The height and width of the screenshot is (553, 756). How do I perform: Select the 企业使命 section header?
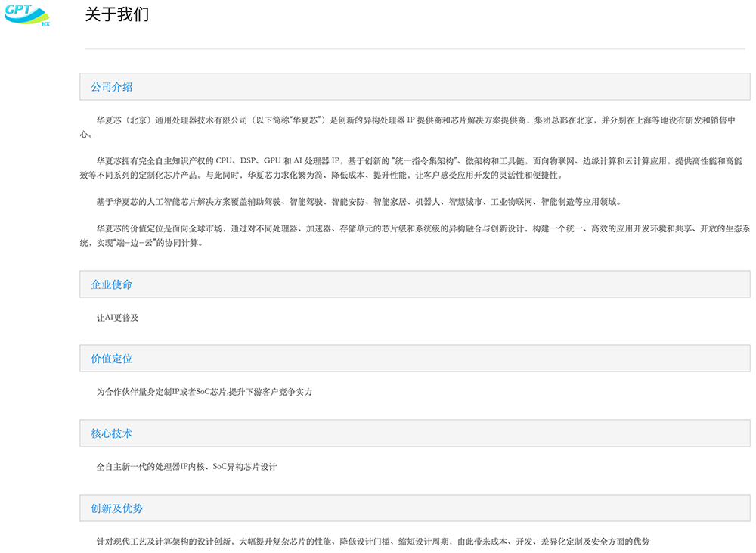(112, 284)
